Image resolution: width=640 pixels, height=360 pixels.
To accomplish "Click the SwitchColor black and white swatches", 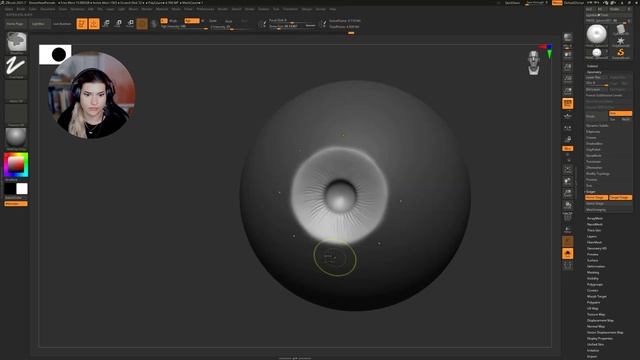I will pyautogui.click(x=16, y=189).
